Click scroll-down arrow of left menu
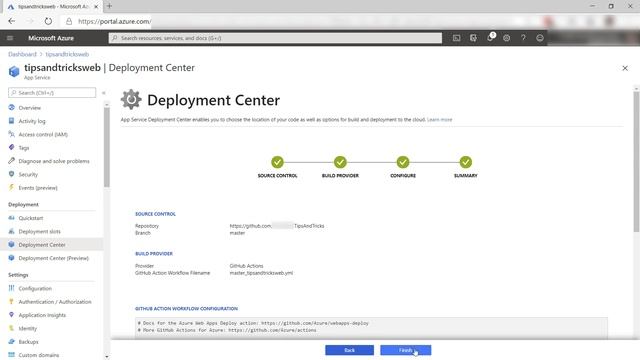The image size is (640, 360). pos(107,357)
